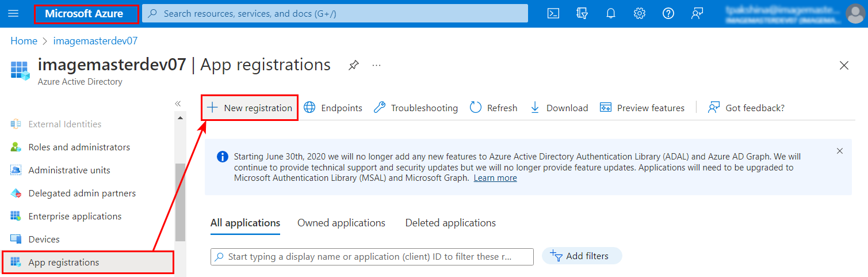This screenshot has height=277, width=868.
Task: Open the user account avatar
Action: (855, 13)
